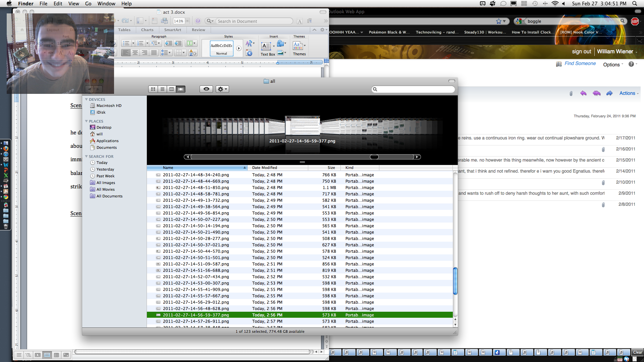644x362 pixels.
Task: Click the numbered list icon
Action: (x=140, y=43)
